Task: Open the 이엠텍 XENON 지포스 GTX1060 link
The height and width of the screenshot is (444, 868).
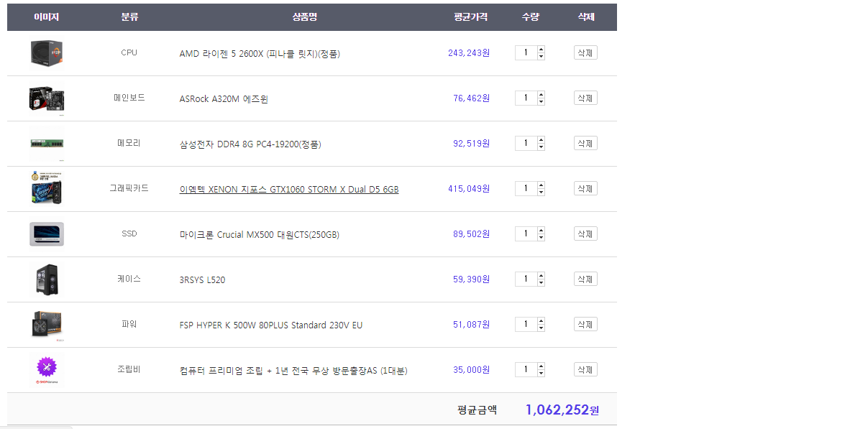Action: pos(289,190)
